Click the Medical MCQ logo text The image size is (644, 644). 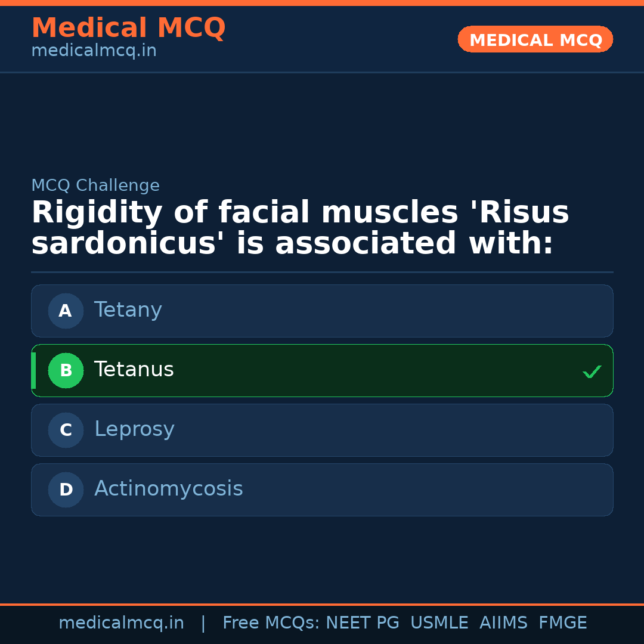click(128, 27)
